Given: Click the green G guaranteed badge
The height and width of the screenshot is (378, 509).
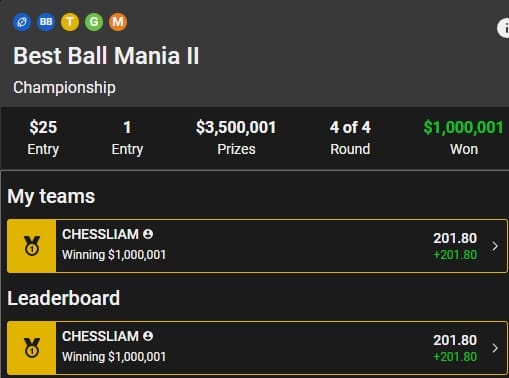Looking at the screenshot, I should coord(94,22).
